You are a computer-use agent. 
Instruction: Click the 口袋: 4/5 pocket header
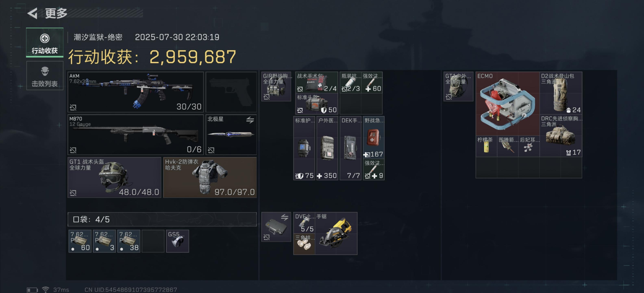(162, 219)
